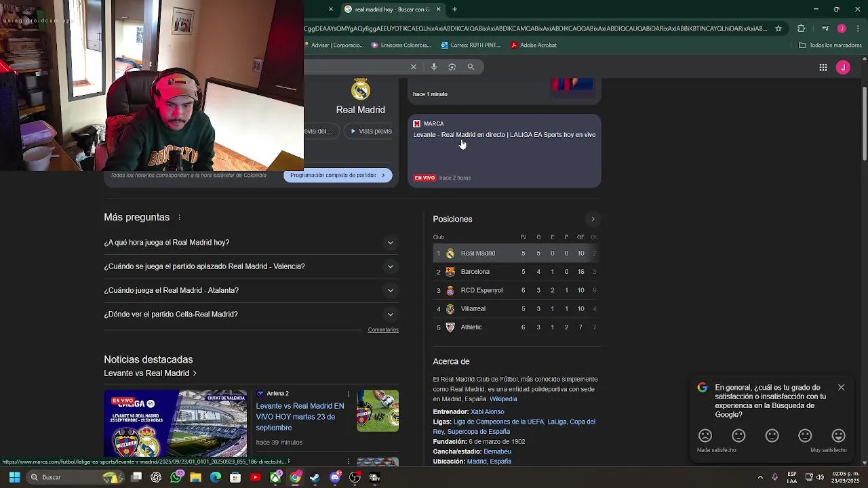Screen dimensions: 868x488
Task: Open Chrome extensions puzzle icon
Action: pyautogui.click(x=802, y=28)
